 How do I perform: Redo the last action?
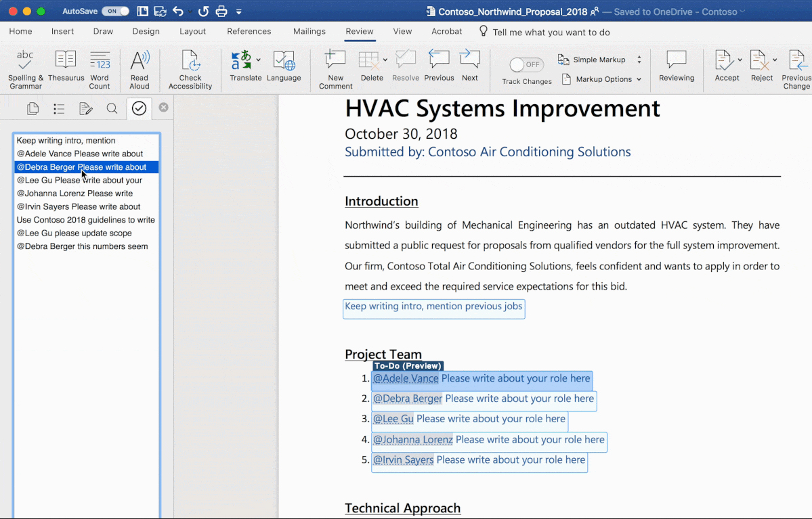tap(204, 12)
